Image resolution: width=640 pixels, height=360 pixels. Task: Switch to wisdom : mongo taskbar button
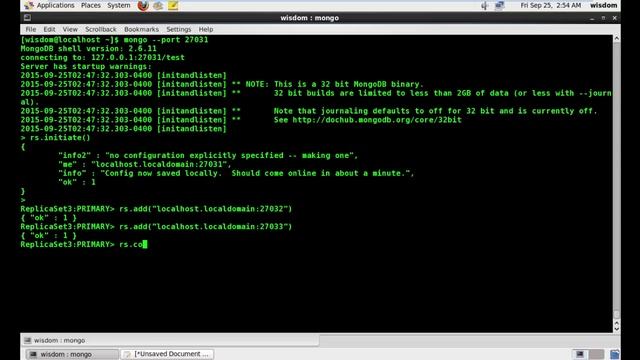72,354
